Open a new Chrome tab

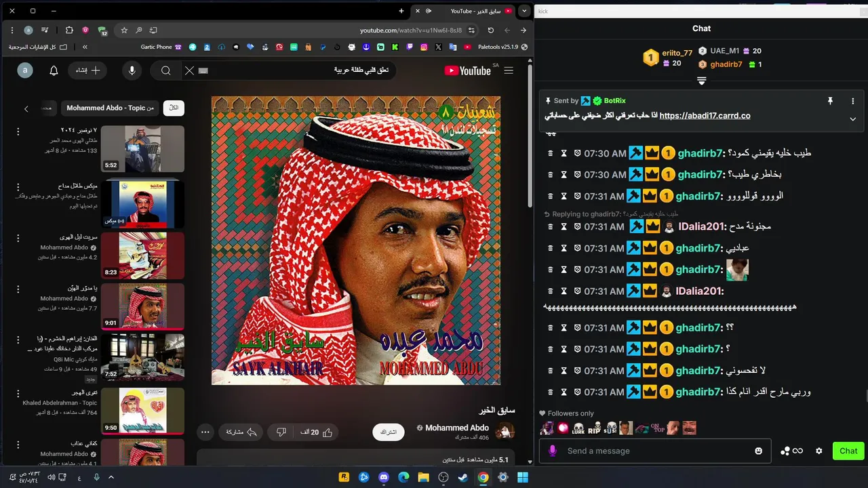coord(401,11)
